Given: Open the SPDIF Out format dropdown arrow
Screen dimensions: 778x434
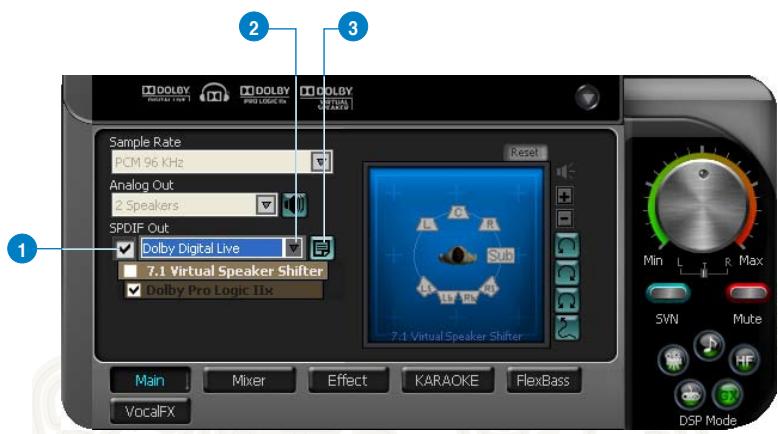Looking at the screenshot, I should tap(294, 248).
